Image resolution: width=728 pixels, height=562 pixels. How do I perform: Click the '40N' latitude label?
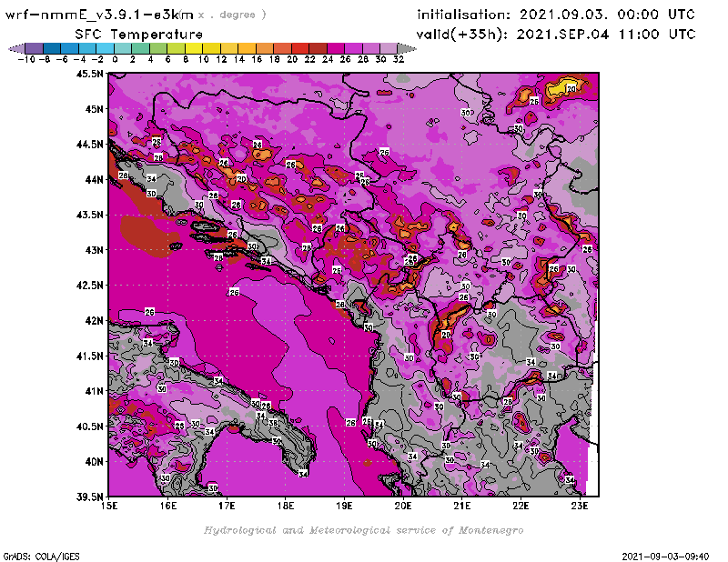94,462
